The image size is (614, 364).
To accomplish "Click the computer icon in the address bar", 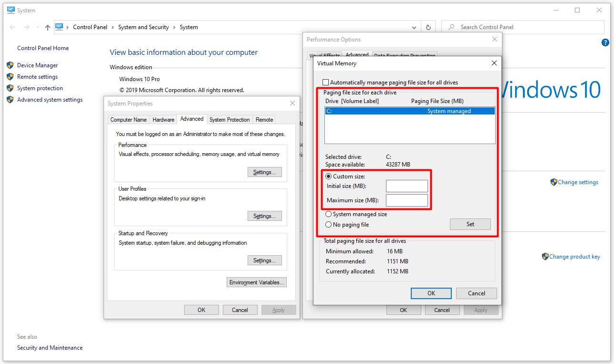I will coord(59,27).
